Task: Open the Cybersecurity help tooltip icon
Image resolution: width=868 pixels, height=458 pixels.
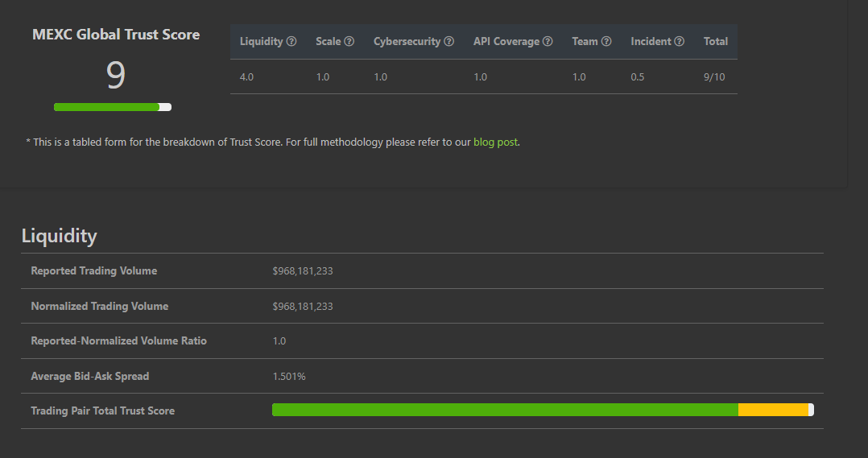Action: click(448, 42)
